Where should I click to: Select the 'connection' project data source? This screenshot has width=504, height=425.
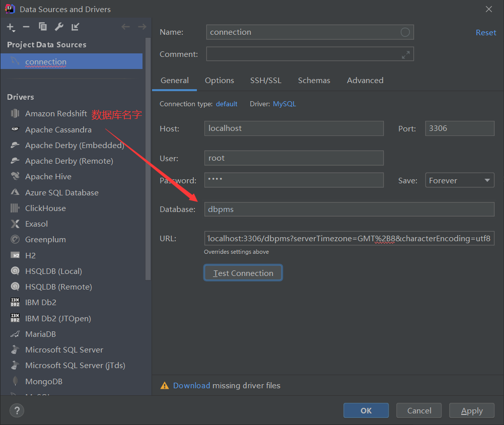click(x=71, y=61)
